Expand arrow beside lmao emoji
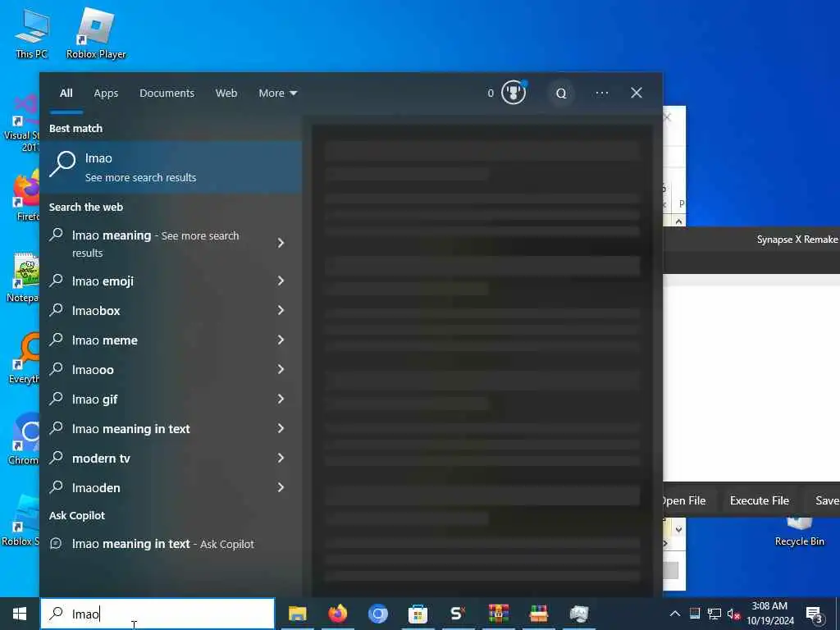840x630 pixels. 281,281
